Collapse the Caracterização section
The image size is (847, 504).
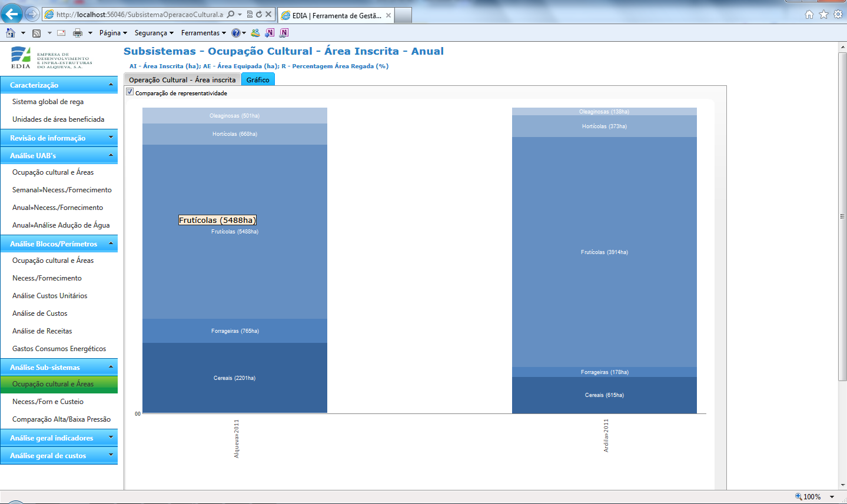pos(59,85)
